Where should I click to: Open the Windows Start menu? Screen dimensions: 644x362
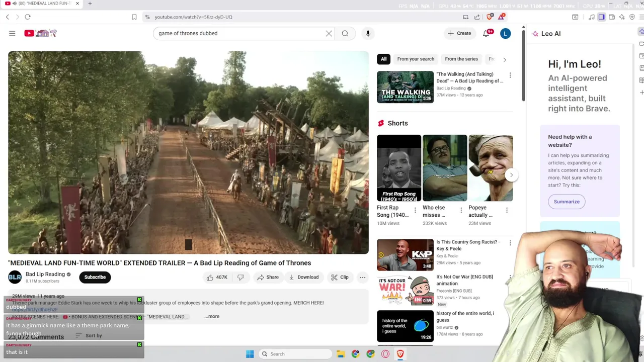pyautogui.click(x=250, y=354)
